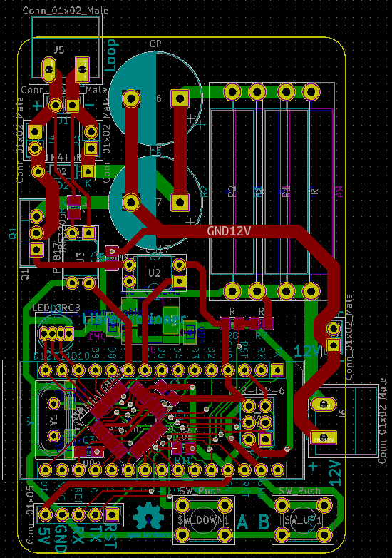The image size is (392, 558).
Task: Select the GND12V net label on the wide track
Action: click(x=229, y=232)
